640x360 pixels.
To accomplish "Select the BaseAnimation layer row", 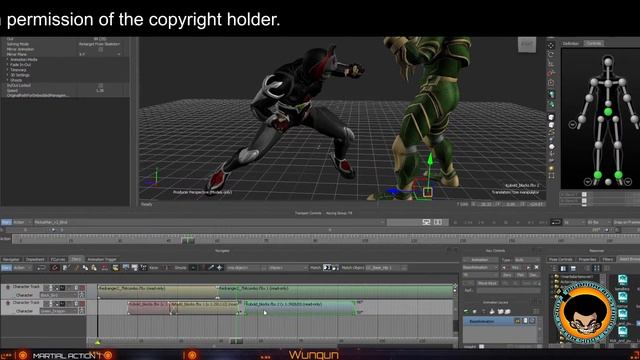I will 500,321.
